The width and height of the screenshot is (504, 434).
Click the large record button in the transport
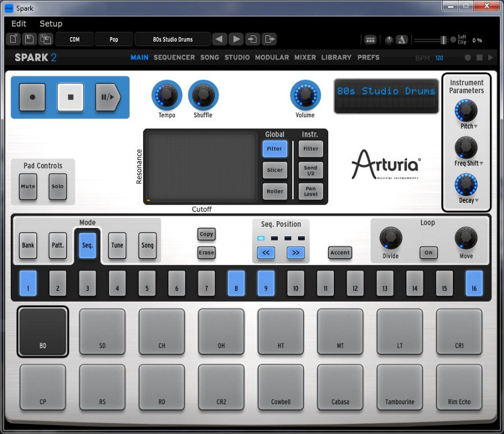32,97
